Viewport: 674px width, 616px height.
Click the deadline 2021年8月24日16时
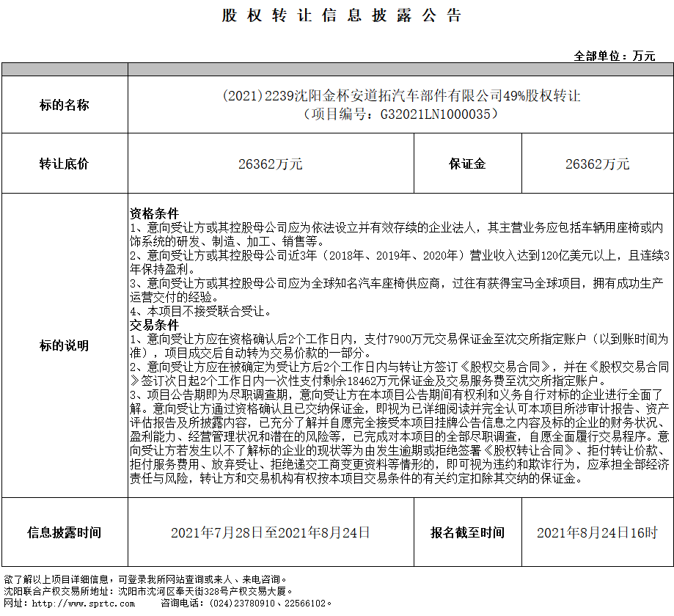pyautogui.click(x=597, y=532)
